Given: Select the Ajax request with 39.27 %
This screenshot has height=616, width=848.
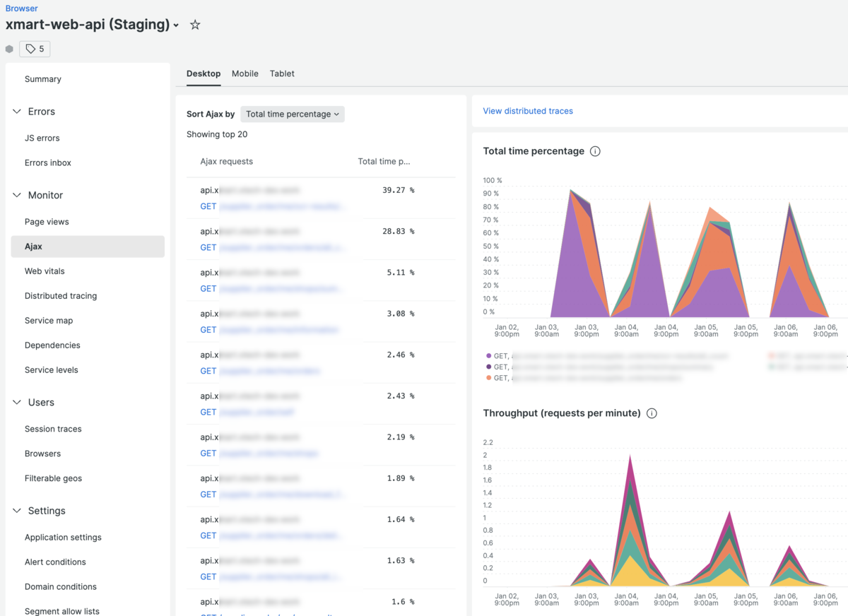Looking at the screenshot, I should [x=322, y=198].
